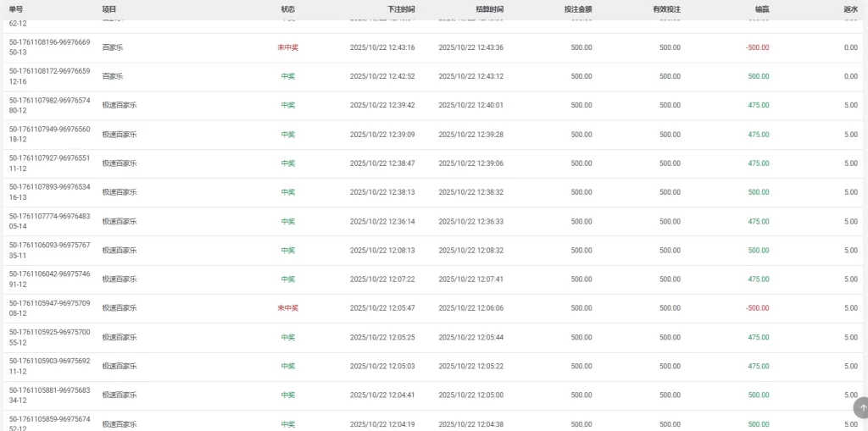This screenshot has width=868, height=431.
Task: Click 百家乐 item in the 12:42:52 row
Action: click(113, 76)
